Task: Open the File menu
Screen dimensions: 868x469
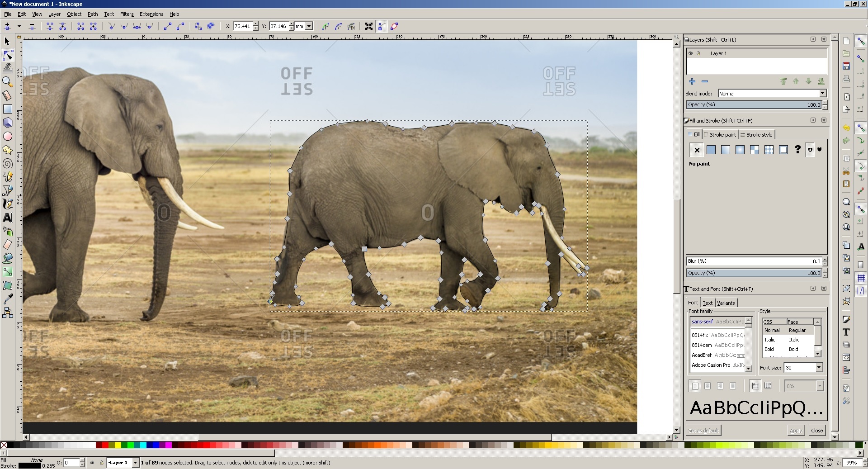Action: 8,14
